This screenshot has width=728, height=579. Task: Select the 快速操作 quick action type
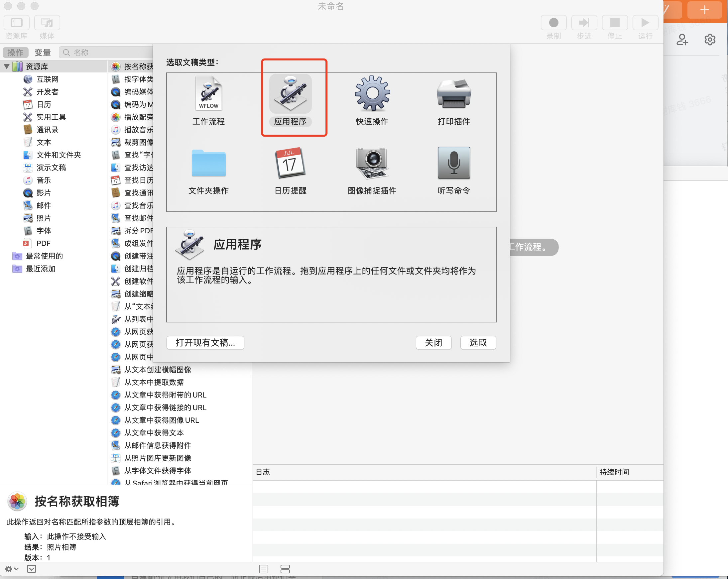point(372,101)
